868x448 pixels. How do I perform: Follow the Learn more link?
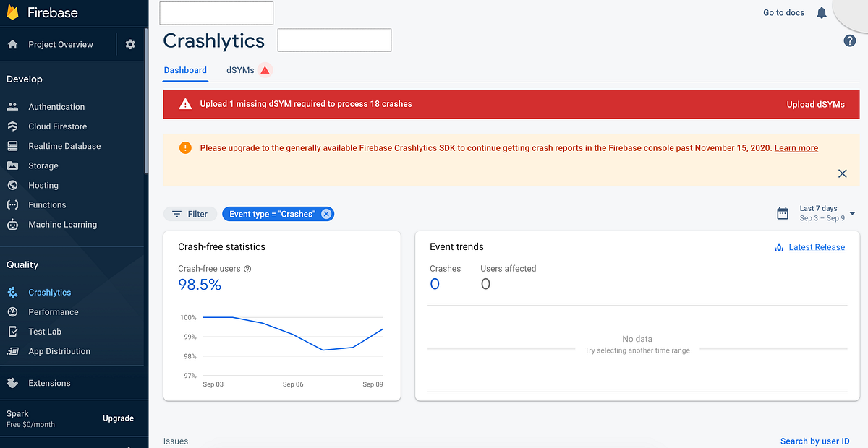click(x=796, y=148)
